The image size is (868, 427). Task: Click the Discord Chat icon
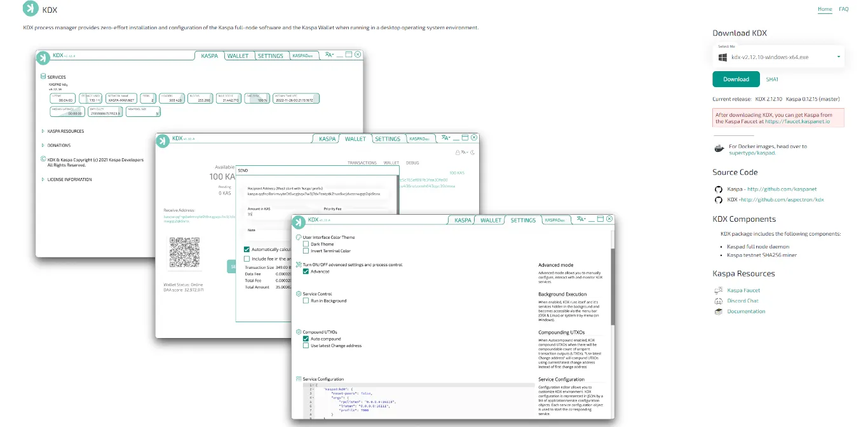719,301
